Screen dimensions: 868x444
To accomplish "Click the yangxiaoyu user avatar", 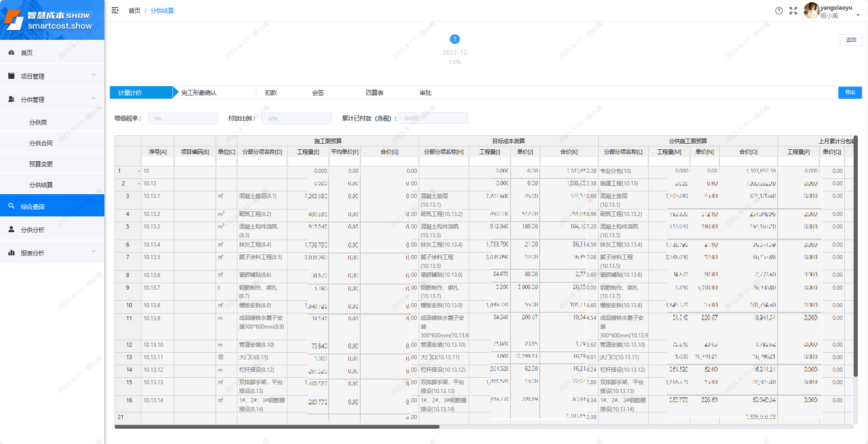I will (x=811, y=10).
